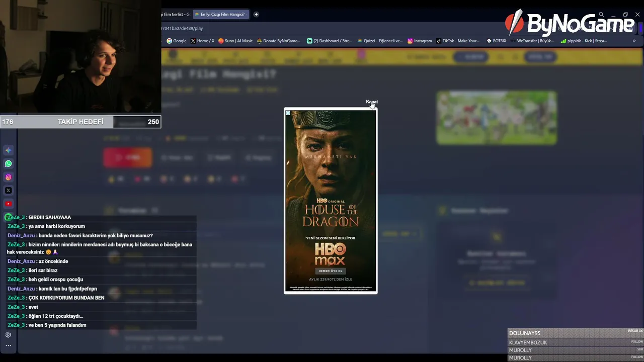The height and width of the screenshot is (362, 644).
Task: Click chat message 'öğlen 12 trt çocuktaydı...'
Action: (x=56, y=316)
